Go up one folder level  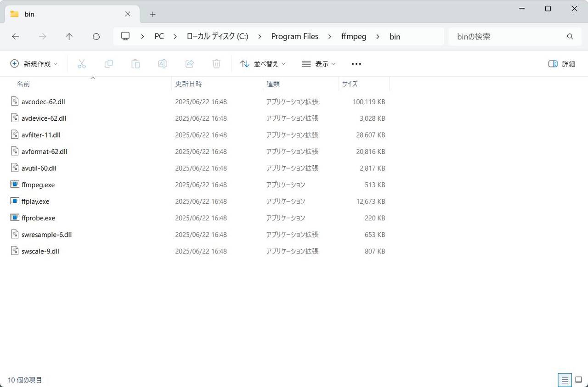click(x=69, y=36)
